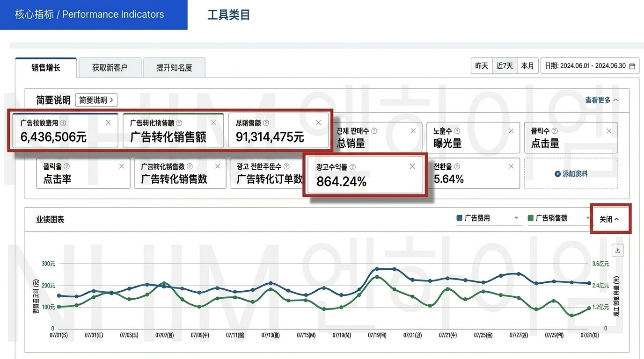Click the 100元 left axis label
Screen dimensions: 644x359
click(48, 307)
